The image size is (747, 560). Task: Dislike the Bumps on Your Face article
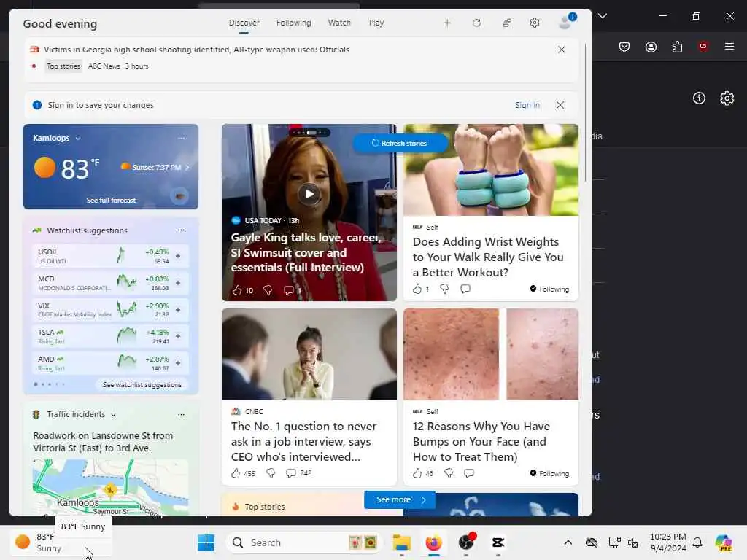[449, 472]
